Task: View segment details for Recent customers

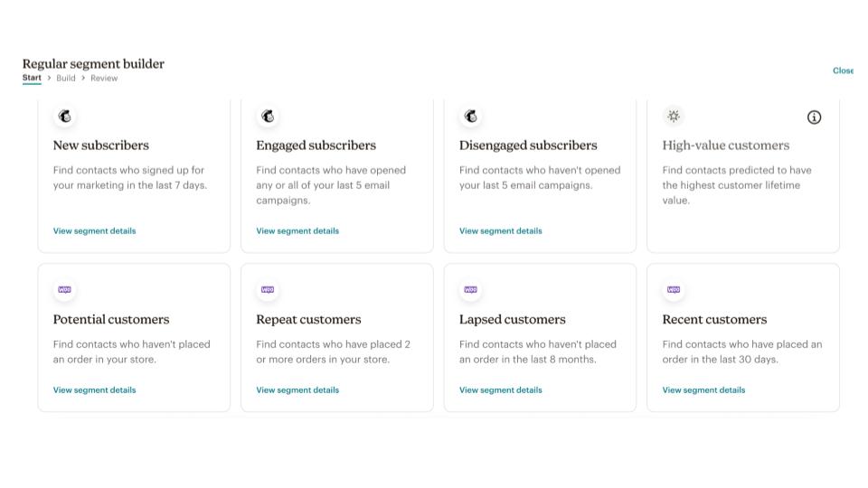Action: tap(703, 390)
